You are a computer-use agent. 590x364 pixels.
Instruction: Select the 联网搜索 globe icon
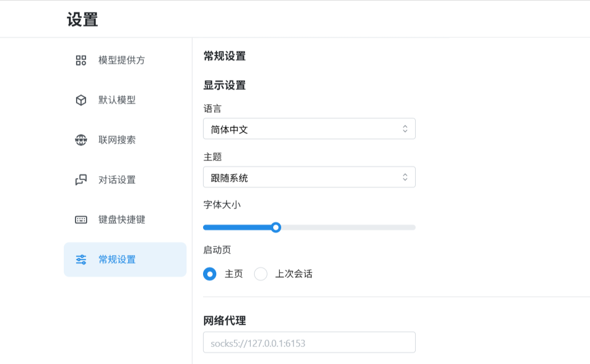81,140
